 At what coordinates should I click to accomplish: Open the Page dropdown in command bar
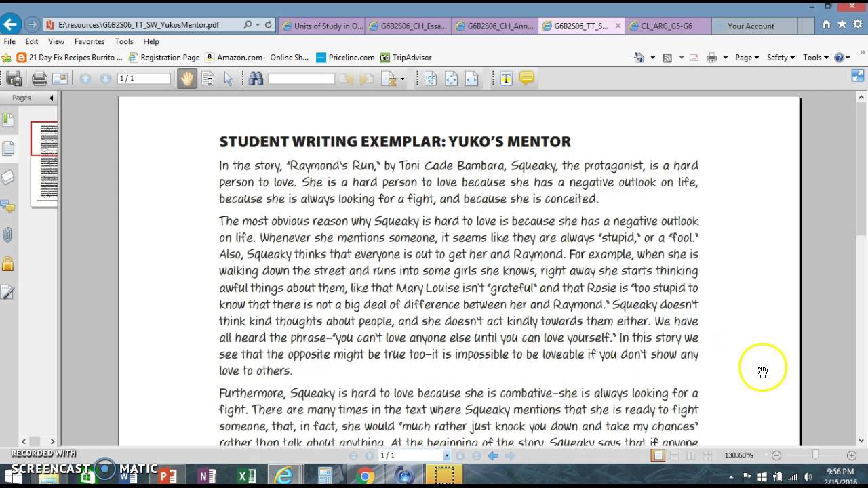747,58
